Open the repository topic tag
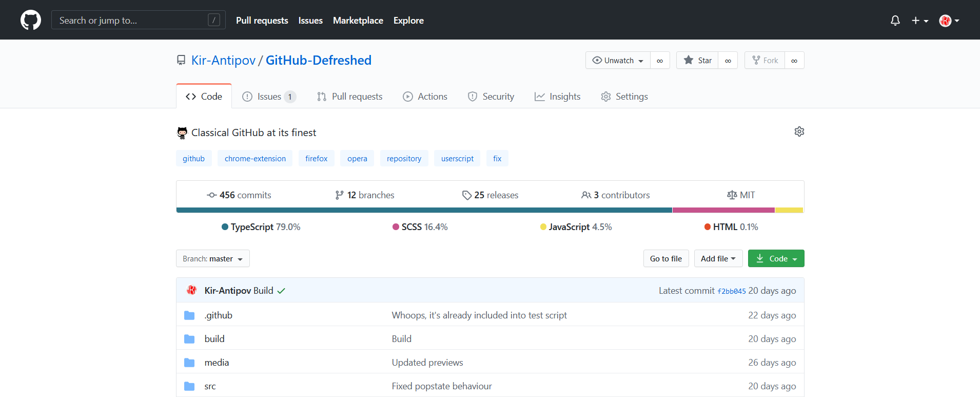 (404, 158)
